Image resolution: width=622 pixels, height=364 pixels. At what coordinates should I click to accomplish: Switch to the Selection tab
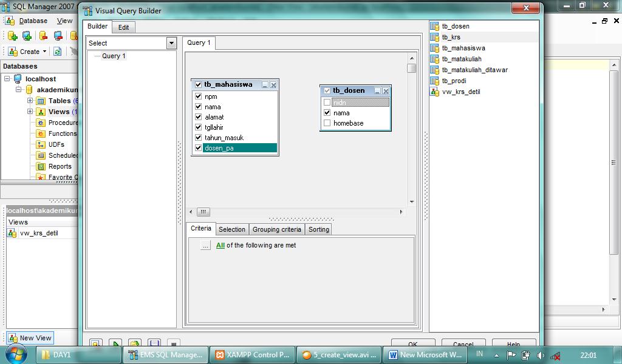click(232, 229)
